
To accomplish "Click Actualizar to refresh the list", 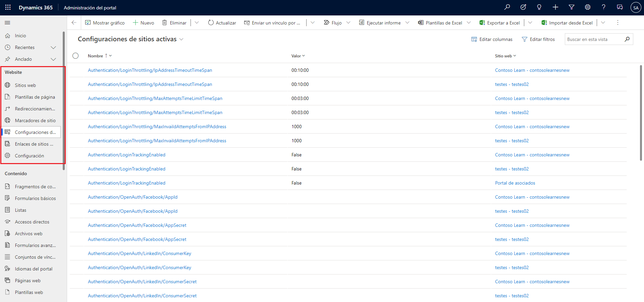I will (x=222, y=22).
